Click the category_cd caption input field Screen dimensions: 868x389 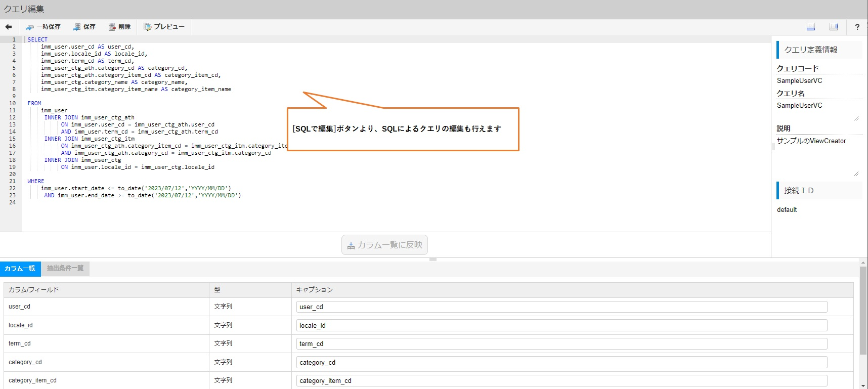561,363
